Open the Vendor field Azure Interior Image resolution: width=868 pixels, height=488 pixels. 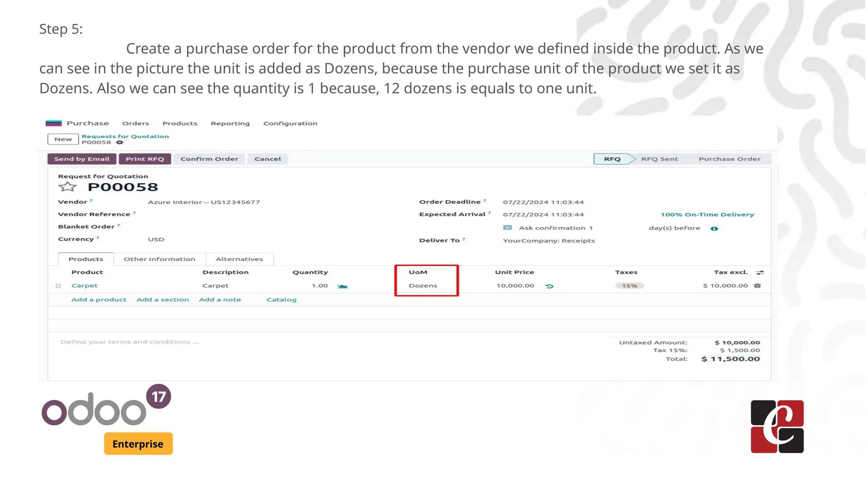click(203, 202)
